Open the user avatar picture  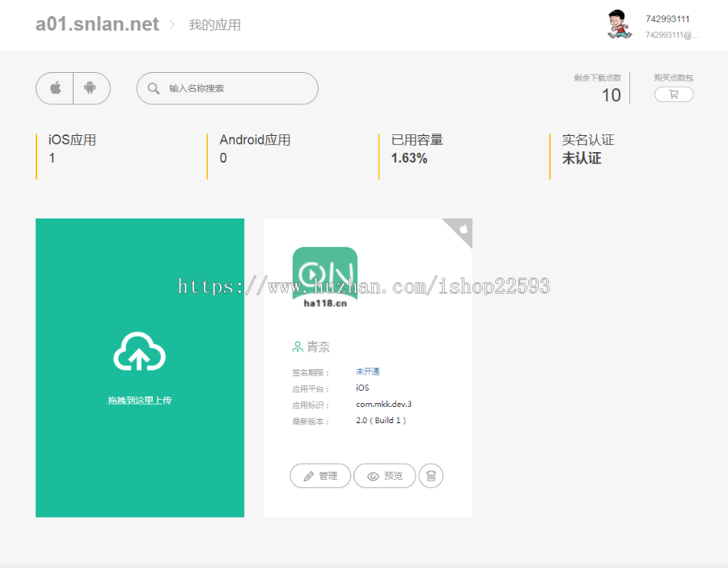(620, 24)
